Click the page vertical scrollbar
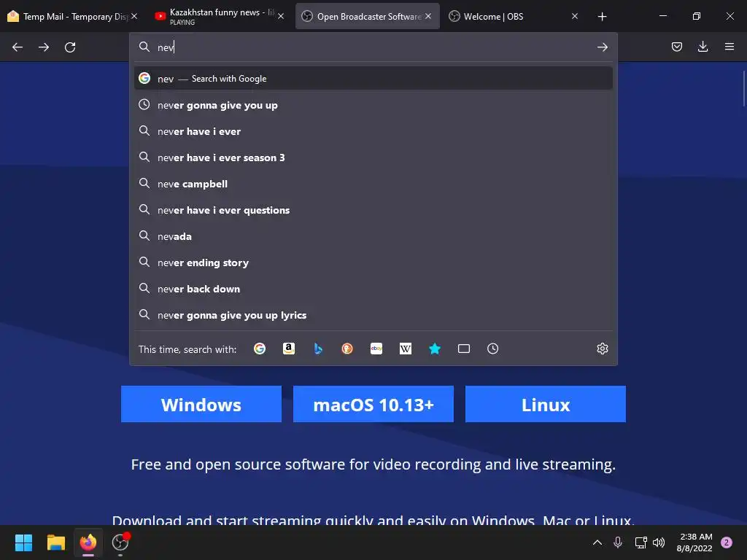Screen dimensions: 747x560 click(743, 88)
